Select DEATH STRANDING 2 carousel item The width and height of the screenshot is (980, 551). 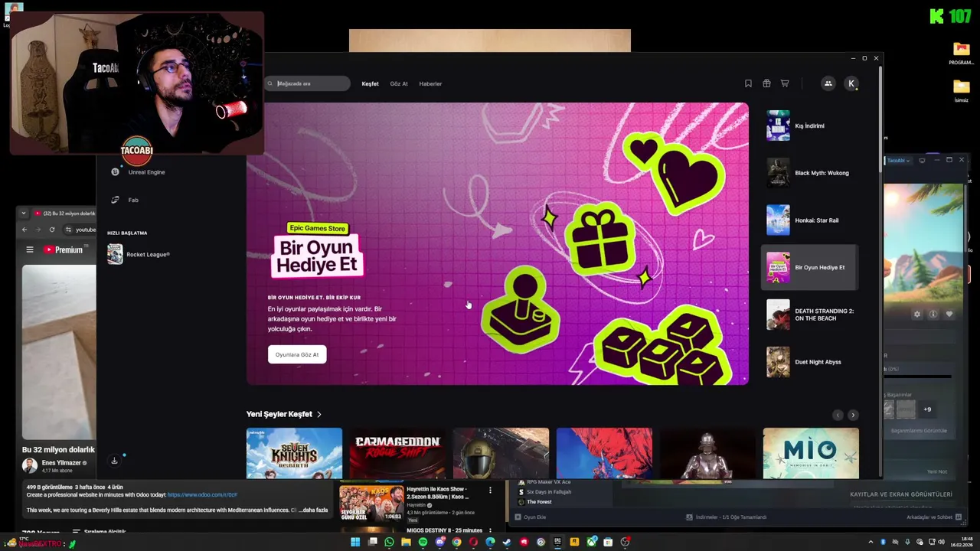point(809,315)
